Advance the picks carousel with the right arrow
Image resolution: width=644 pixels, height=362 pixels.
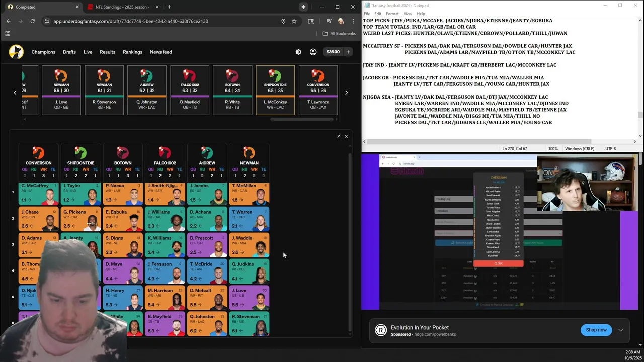(346, 93)
